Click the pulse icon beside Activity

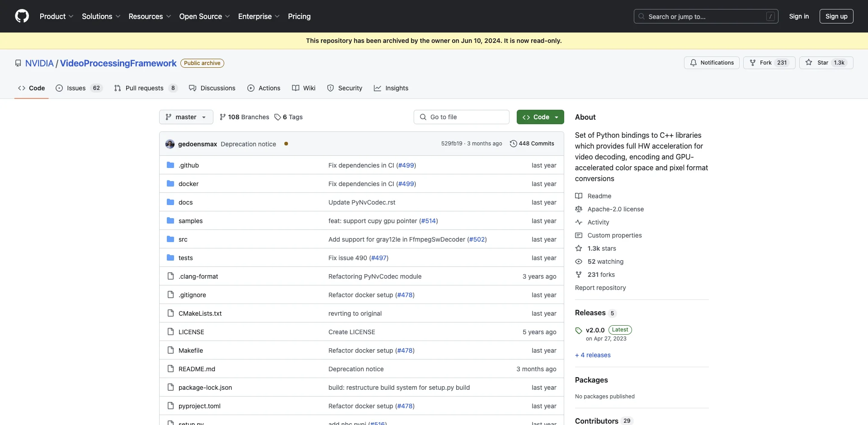pyautogui.click(x=579, y=222)
